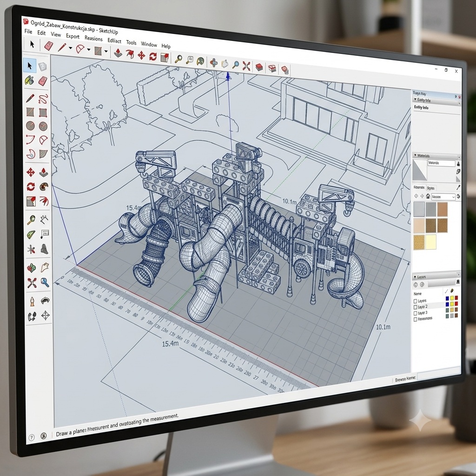Screen dimensions: 476x476
Task: Select the Move tool in top toolbar
Action: click(x=141, y=55)
